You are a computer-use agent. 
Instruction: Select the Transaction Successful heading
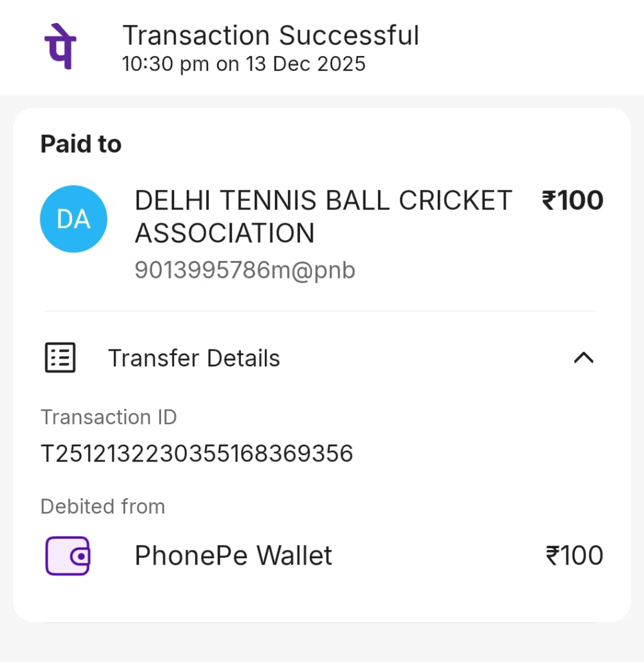(x=270, y=35)
